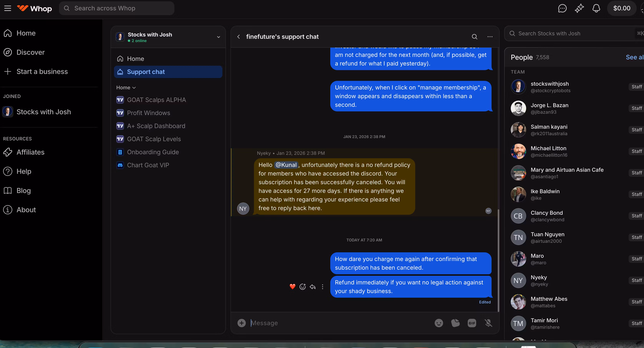View Matthew Abes's profile
Viewport: 644px width, 348px height.
point(577,302)
